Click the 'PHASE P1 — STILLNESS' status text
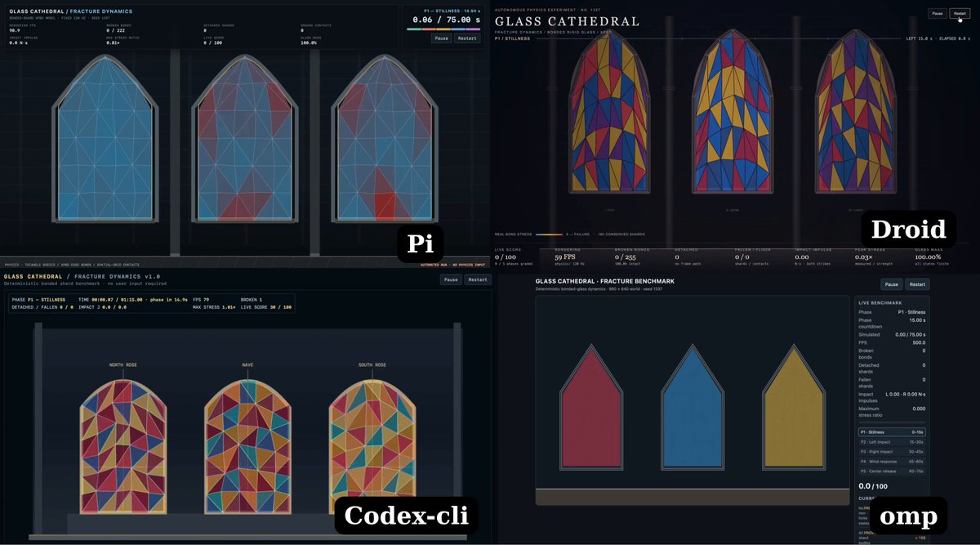980x545 pixels. pyautogui.click(x=38, y=300)
